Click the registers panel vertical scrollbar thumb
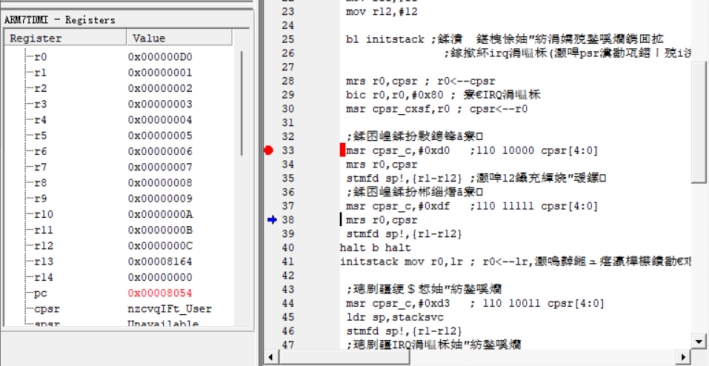Viewport: 709px width, 366px height. point(241,104)
